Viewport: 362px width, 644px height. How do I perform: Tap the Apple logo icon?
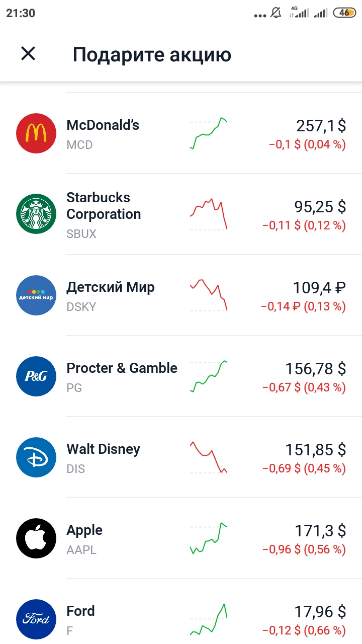(36, 538)
